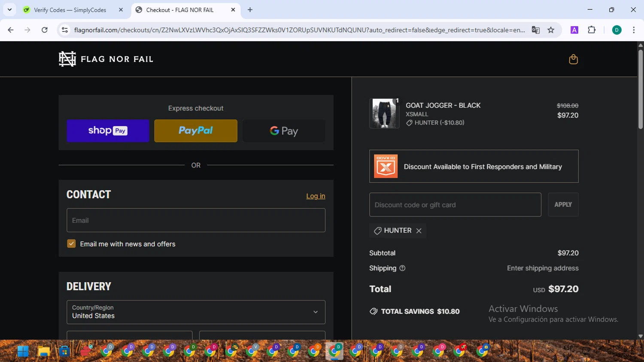The image size is (644, 362).
Task: Open Chrome three-dot menu
Action: (x=634, y=30)
